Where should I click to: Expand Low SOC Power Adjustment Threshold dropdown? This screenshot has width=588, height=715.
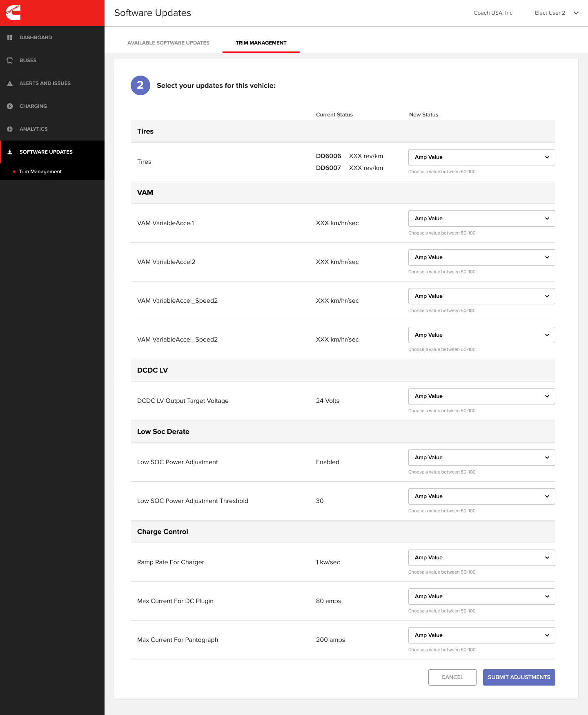(482, 496)
